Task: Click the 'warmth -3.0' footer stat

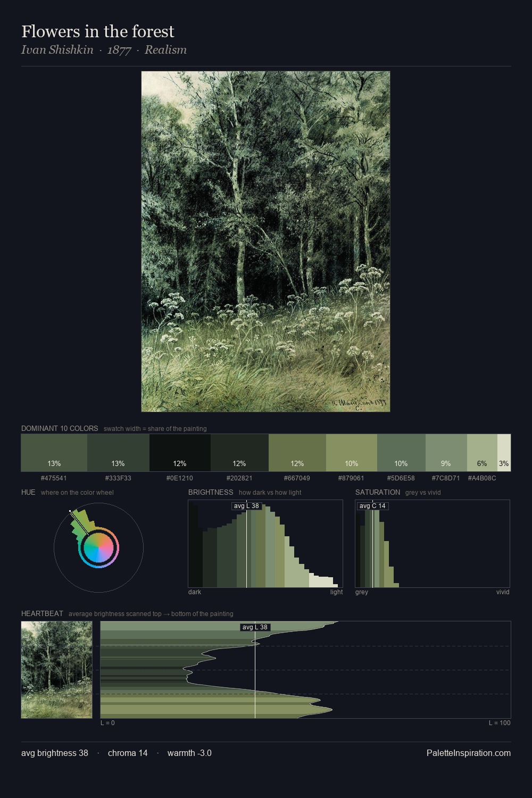Action: coord(189,753)
